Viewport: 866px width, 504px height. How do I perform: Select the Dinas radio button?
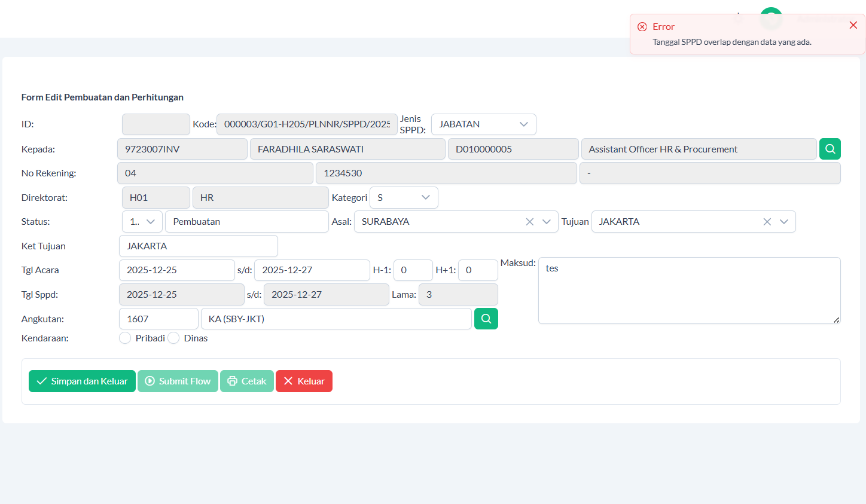pyautogui.click(x=173, y=338)
